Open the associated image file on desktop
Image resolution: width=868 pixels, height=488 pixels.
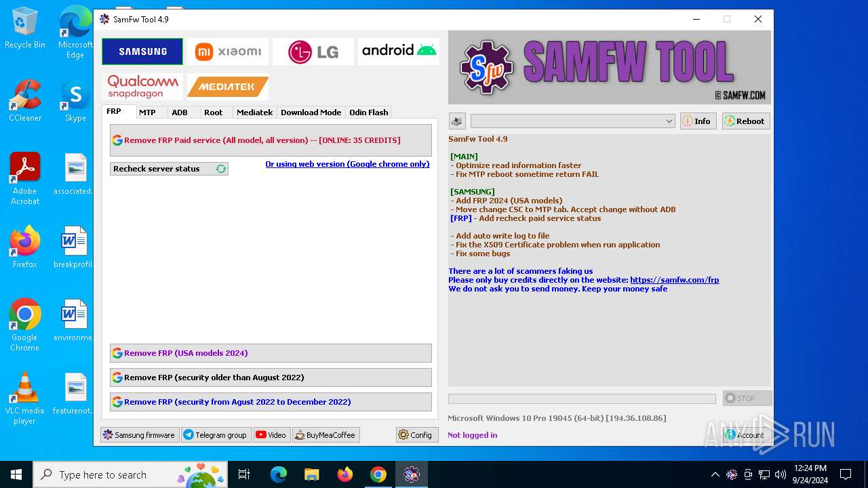coord(73,175)
